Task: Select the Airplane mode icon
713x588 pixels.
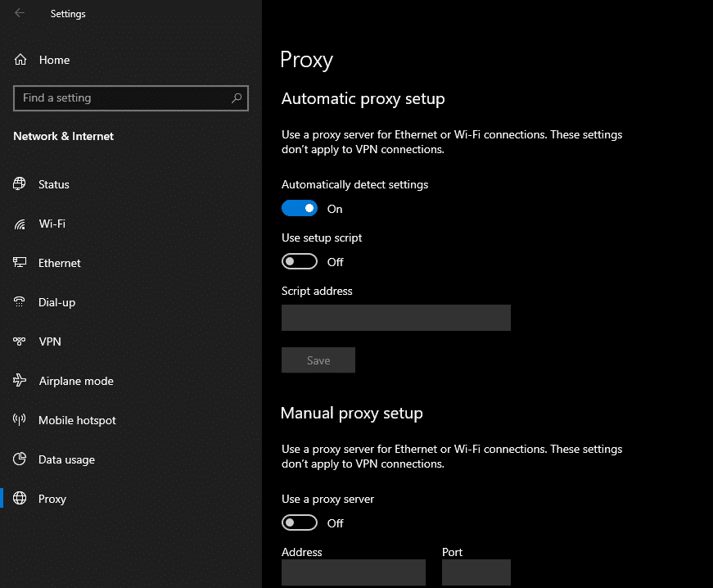Action: [x=19, y=381]
